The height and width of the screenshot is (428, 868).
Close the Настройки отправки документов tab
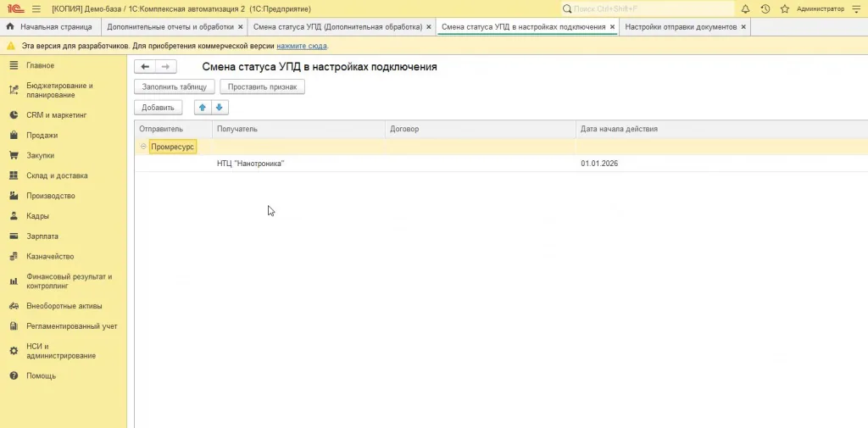click(x=743, y=26)
